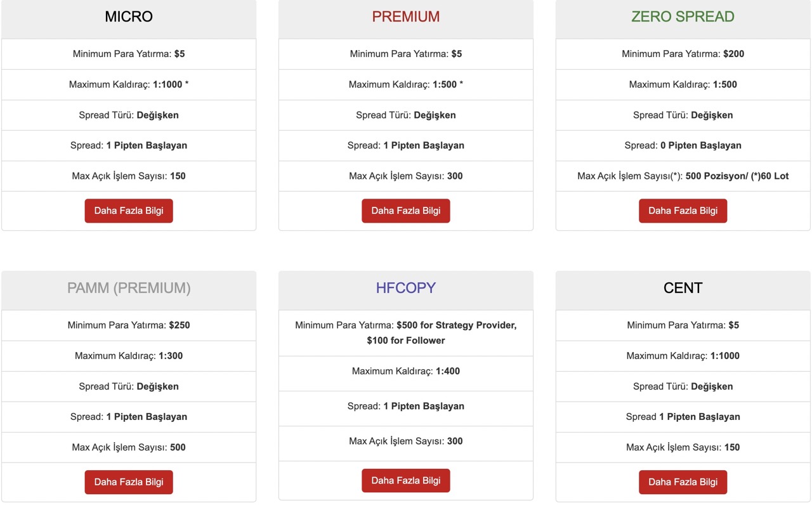812x505 pixels.
Task: Select HFCOPY Maximum Kaldıraç 1:400 row
Action: coord(406,371)
